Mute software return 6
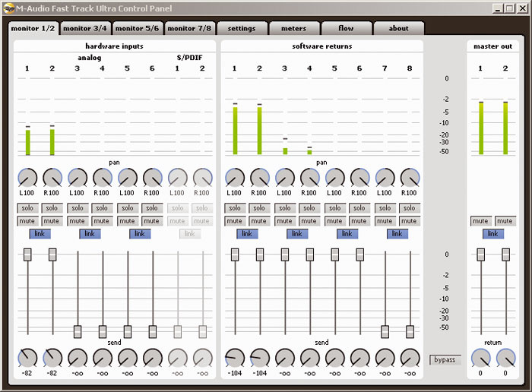Screen dimensions: 532x392 359,221
